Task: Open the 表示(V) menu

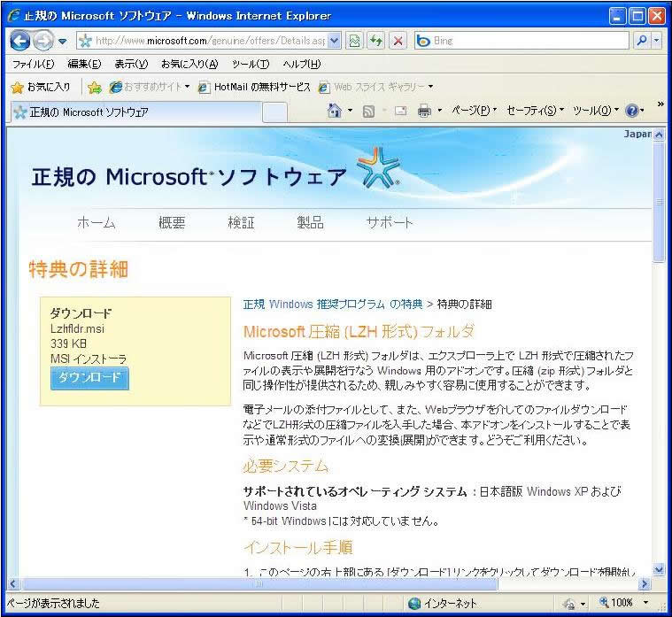Action: [x=131, y=65]
